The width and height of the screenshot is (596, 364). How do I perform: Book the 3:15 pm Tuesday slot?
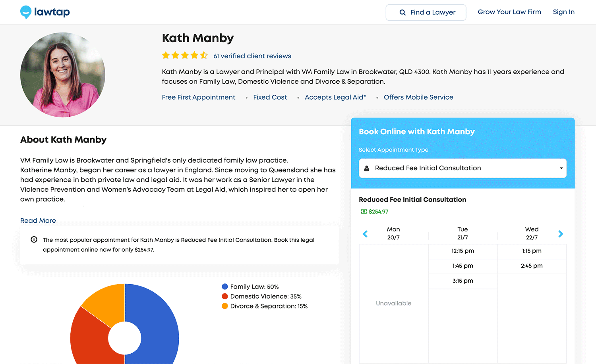pyautogui.click(x=463, y=281)
